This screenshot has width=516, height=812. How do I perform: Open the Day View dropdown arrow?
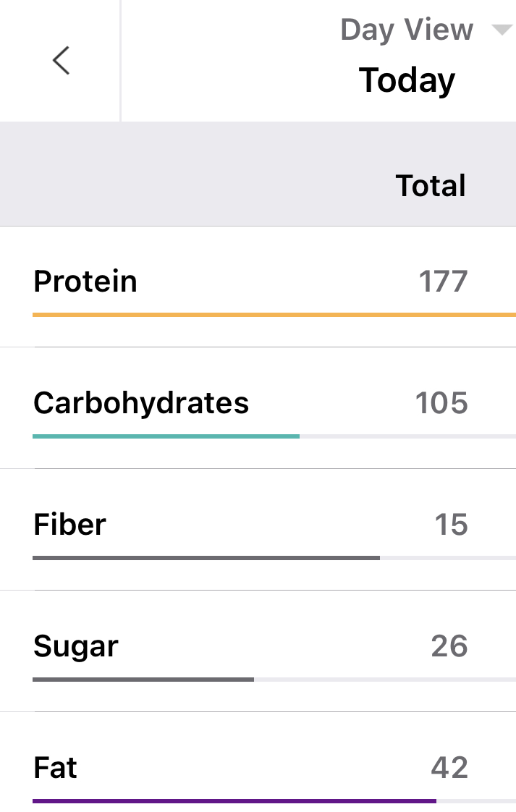pyautogui.click(x=501, y=30)
